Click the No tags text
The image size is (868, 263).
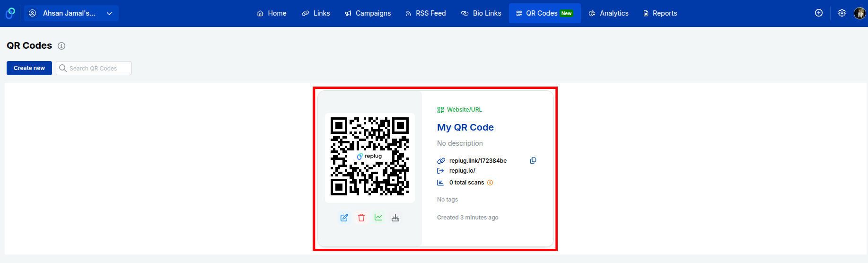(x=447, y=200)
